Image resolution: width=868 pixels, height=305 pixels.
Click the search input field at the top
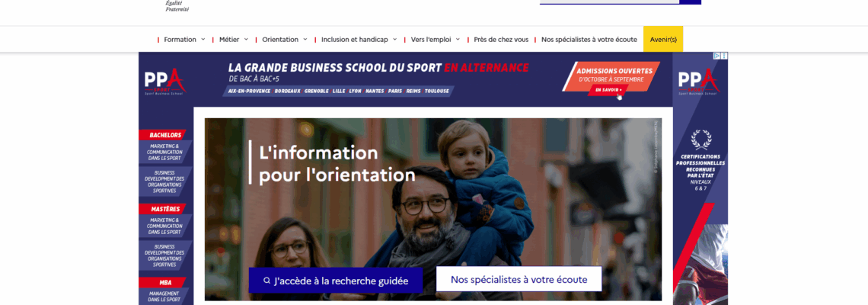point(609,2)
